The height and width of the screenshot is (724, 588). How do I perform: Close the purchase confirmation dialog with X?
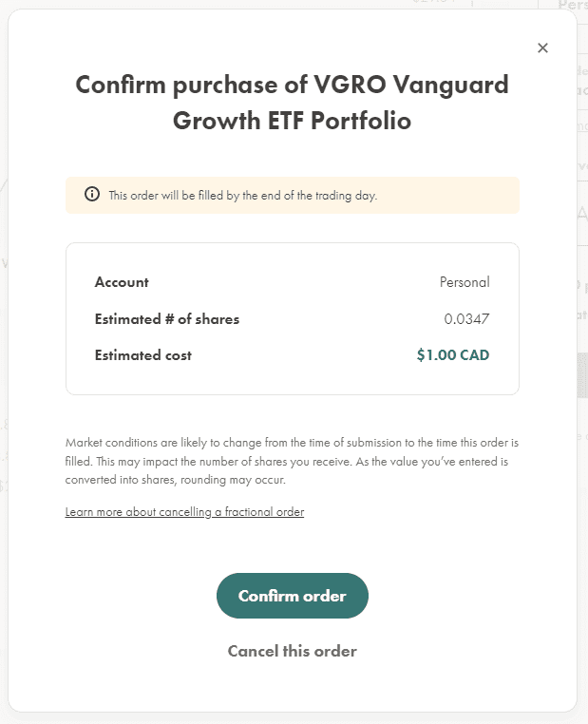pyautogui.click(x=542, y=48)
